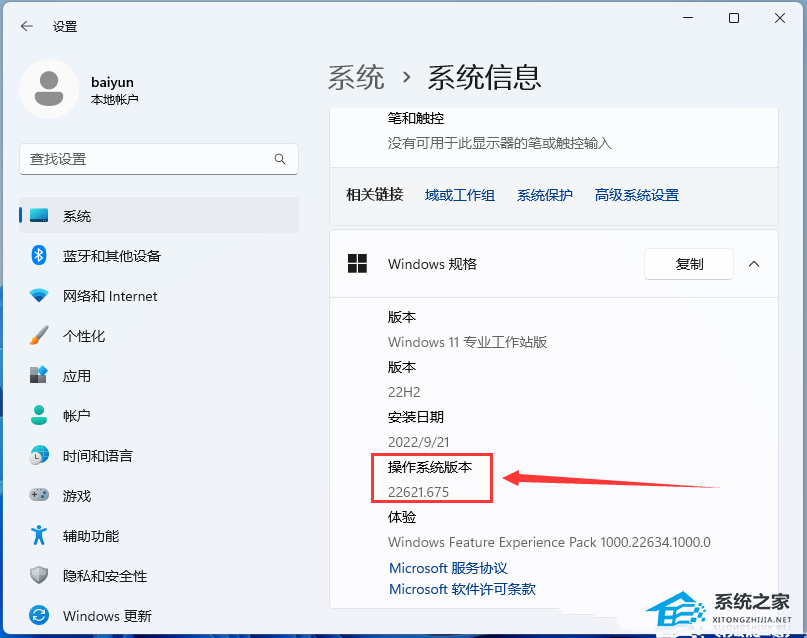Click the 查找设置 search box
Image resolution: width=807 pixels, height=638 pixels.
click(x=145, y=159)
